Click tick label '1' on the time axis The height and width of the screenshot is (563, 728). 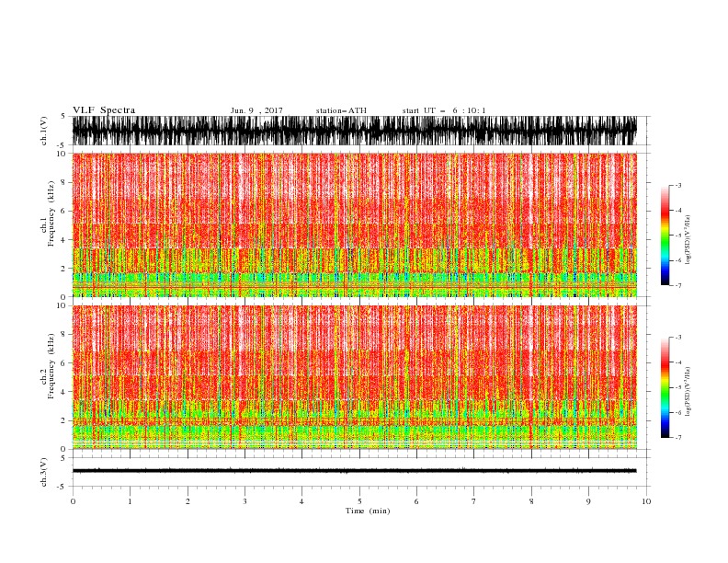130,501
